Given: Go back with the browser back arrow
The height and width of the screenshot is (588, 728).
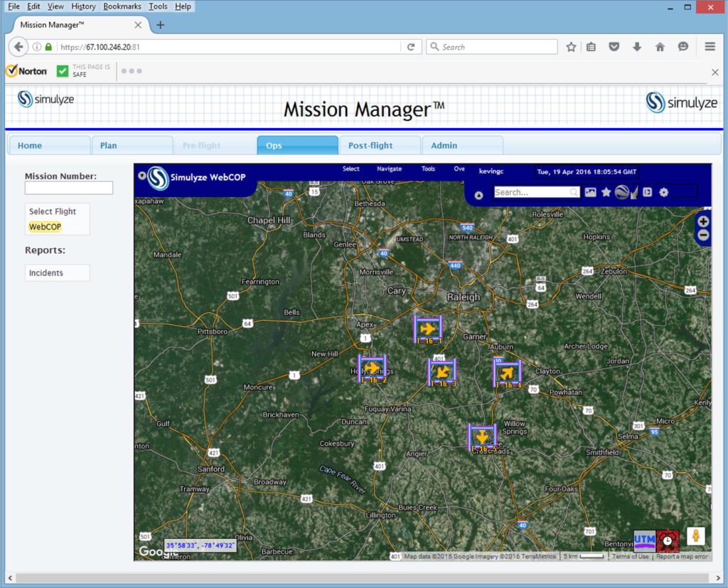Looking at the screenshot, I should click(x=18, y=47).
